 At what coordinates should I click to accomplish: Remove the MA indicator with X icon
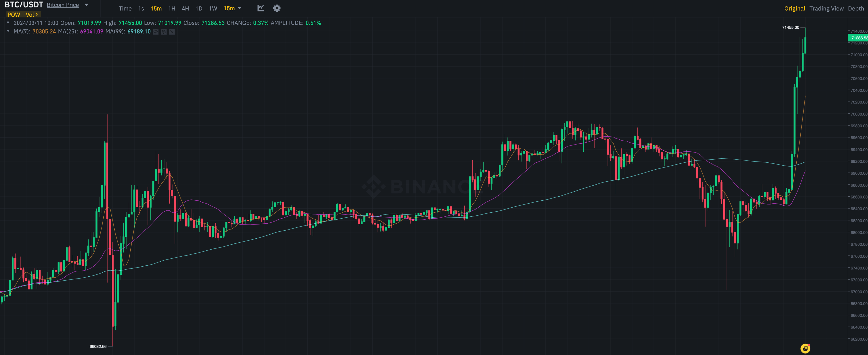(x=172, y=32)
